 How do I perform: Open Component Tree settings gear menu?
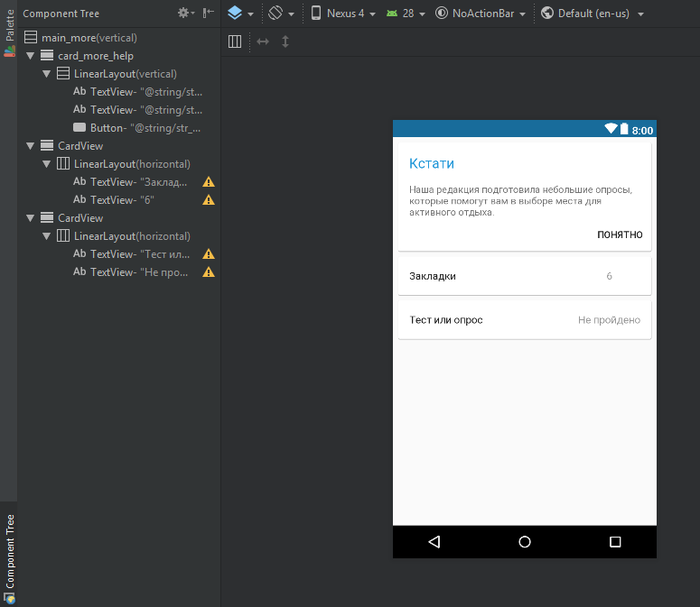click(186, 13)
